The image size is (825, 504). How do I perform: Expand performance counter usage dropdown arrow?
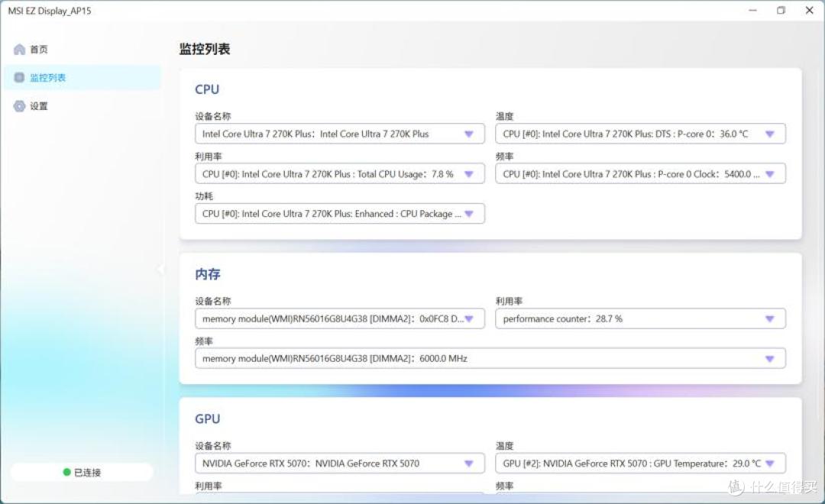pos(770,318)
